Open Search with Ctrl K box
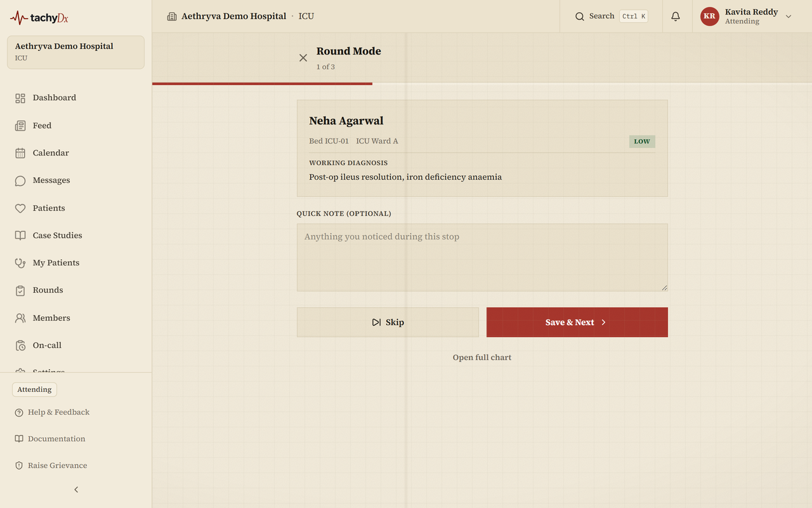 (x=611, y=17)
